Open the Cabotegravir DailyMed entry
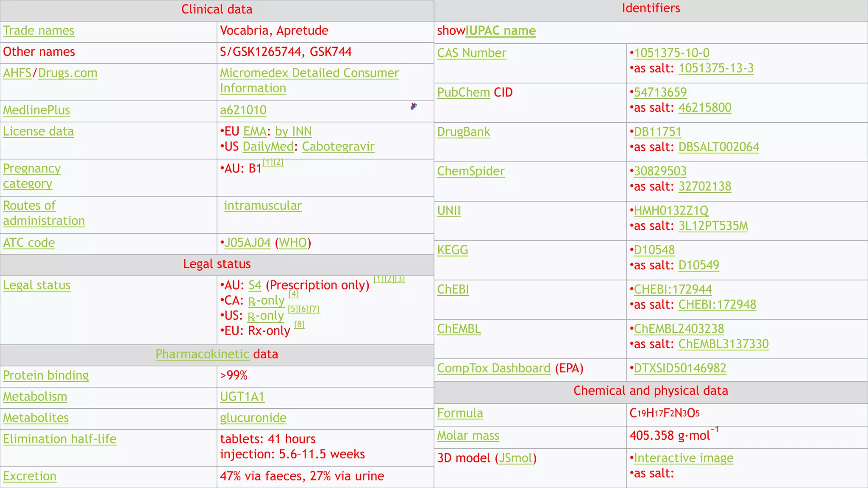The image size is (868, 488). tap(338, 147)
